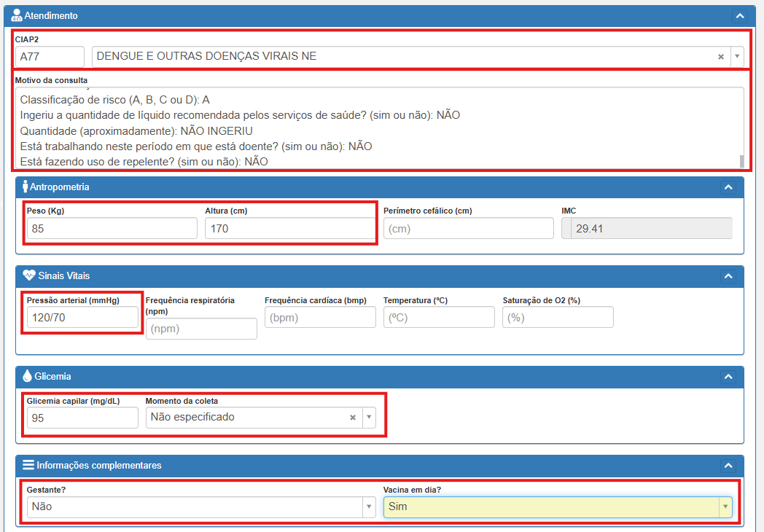This screenshot has width=764, height=532.
Task: Collapse the Informações complementares section
Action: click(728, 466)
